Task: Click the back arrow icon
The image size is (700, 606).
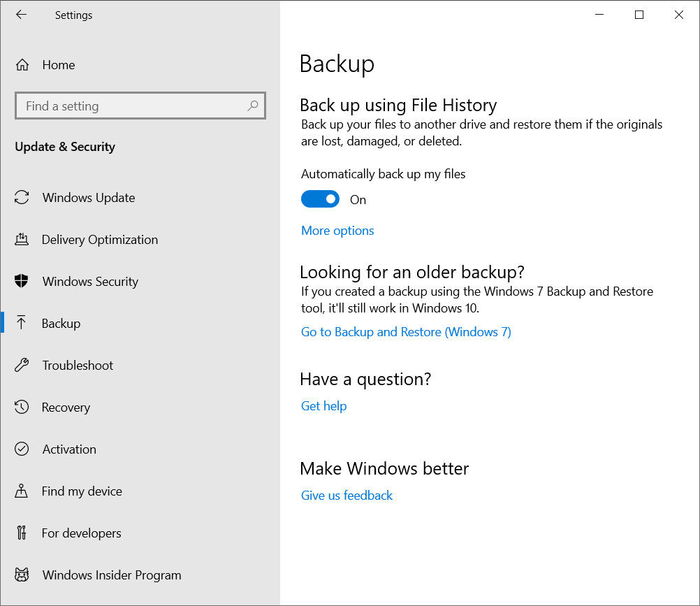Action: tap(22, 15)
